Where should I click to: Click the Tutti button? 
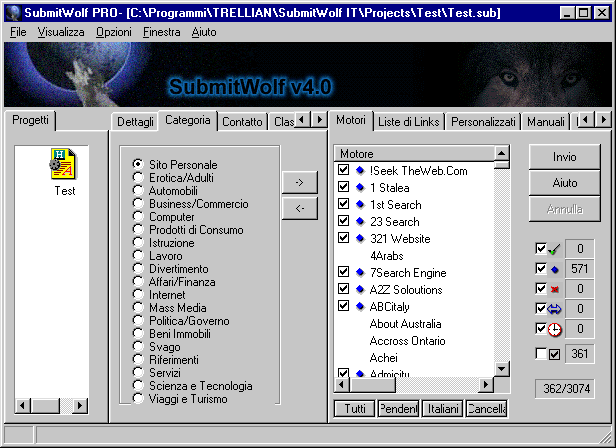point(355,409)
